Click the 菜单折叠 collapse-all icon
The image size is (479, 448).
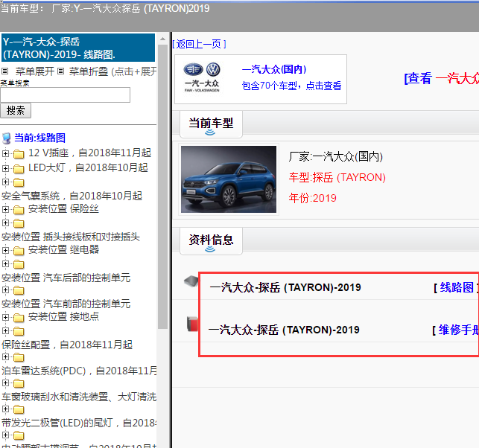point(61,71)
